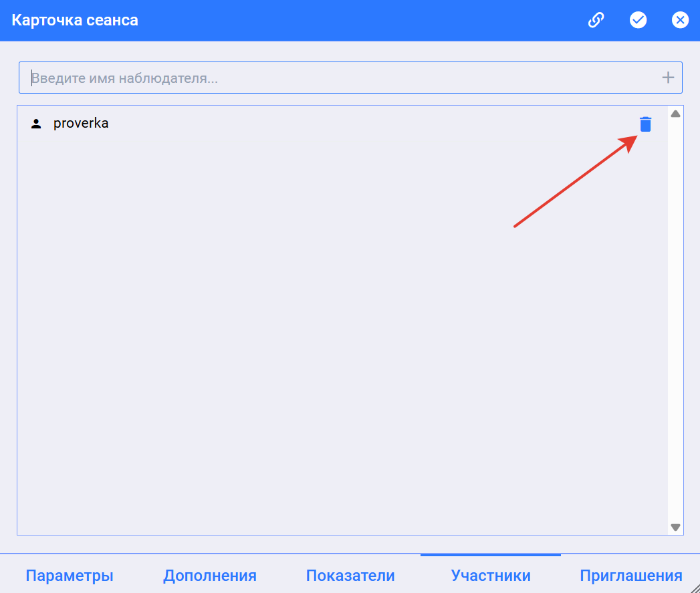The width and height of the screenshot is (700, 593).
Task: Click the scroll up arrow in list
Action: pos(675,114)
